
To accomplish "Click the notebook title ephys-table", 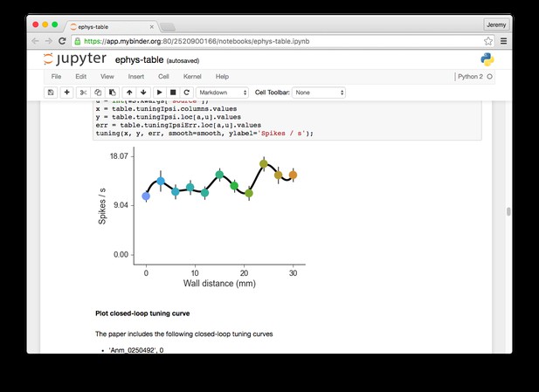I will point(139,59).
